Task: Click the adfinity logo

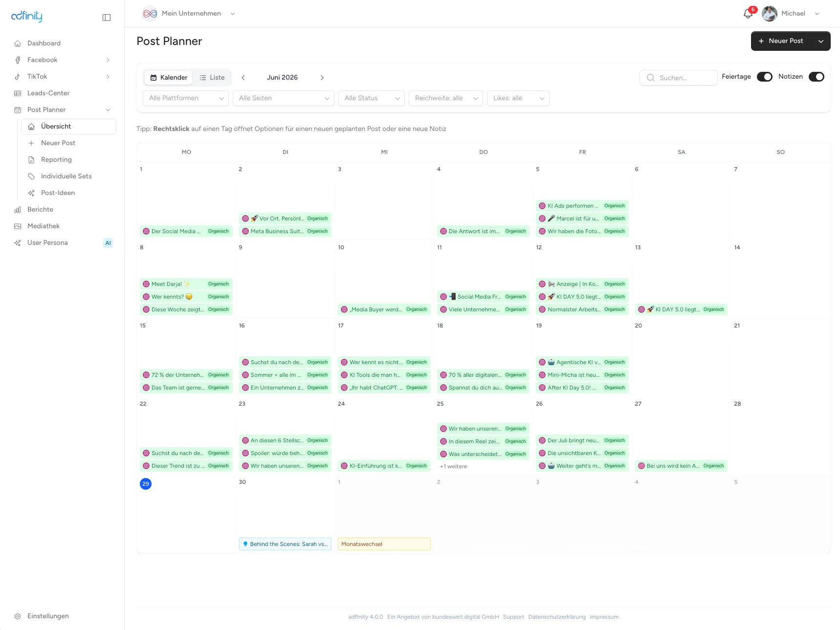Action: click(x=27, y=16)
